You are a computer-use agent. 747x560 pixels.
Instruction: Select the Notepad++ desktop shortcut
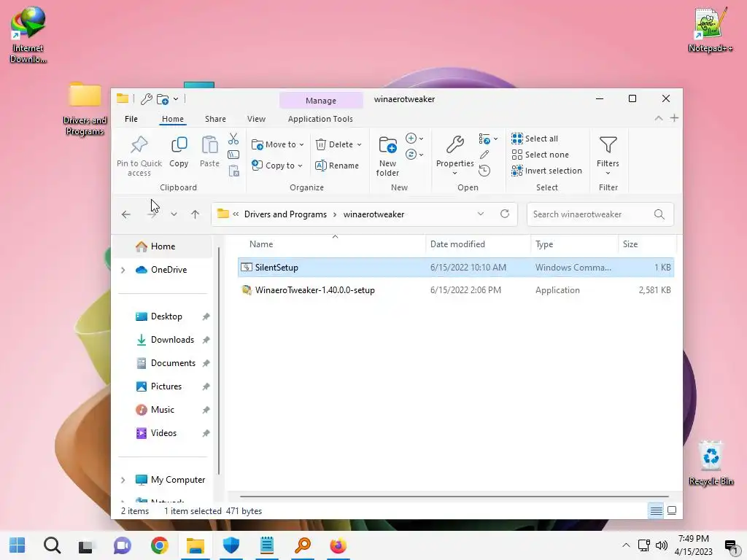pyautogui.click(x=711, y=29)
